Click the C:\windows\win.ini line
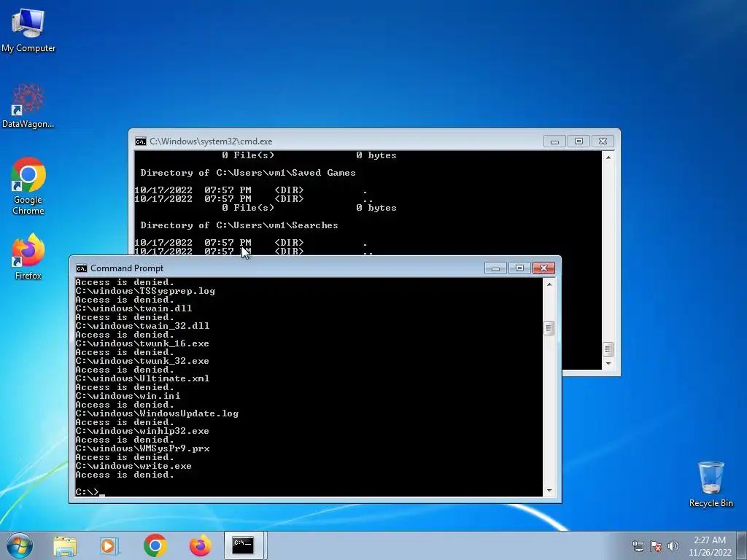This screenshot has height=560, width=747. point(128,396)
